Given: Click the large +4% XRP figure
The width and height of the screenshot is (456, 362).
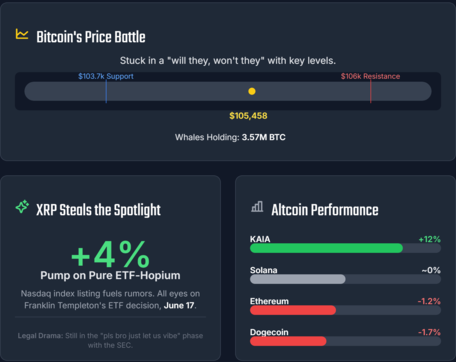Looking at the screenshot, I should (x=110, y=255).
